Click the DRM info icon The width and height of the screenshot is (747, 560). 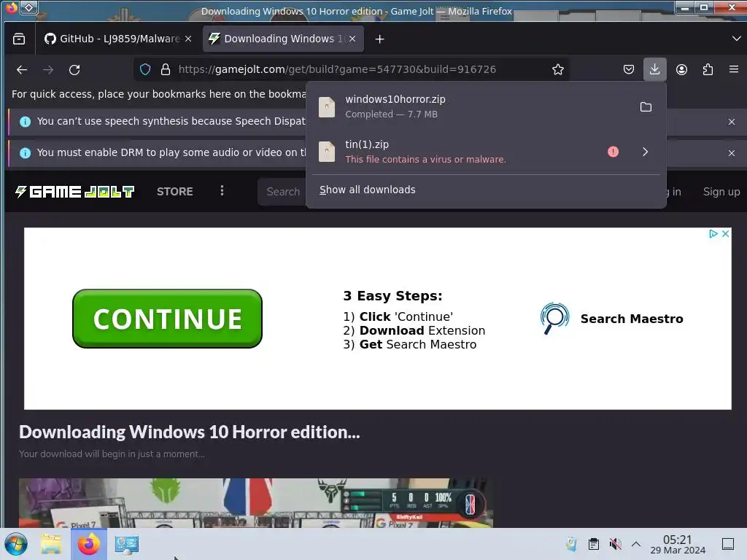point(26,153)
